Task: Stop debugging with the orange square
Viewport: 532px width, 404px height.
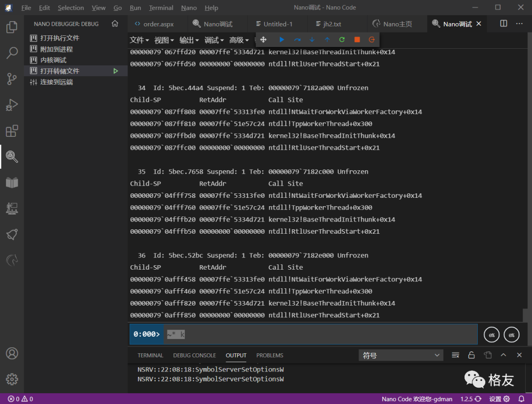Action: point(357,40)
